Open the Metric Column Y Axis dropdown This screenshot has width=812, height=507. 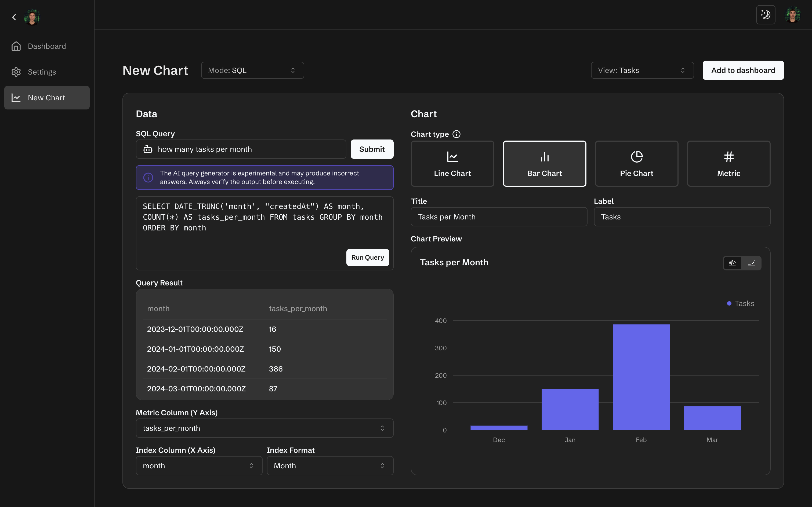[x=264, y=428]
